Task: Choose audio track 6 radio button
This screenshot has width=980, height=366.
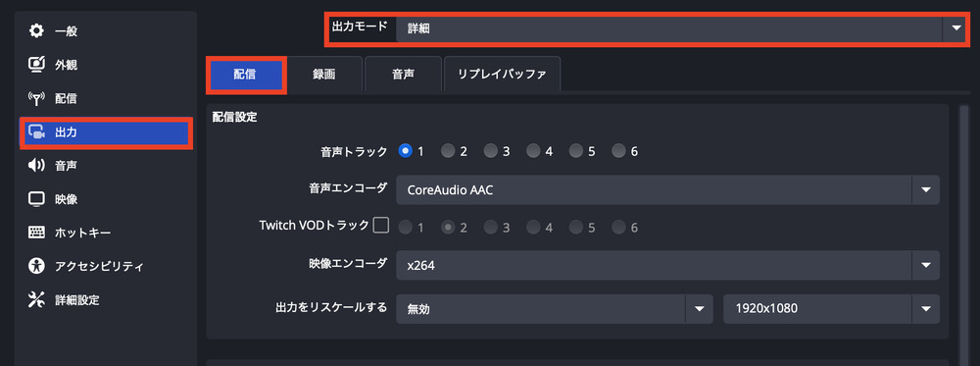Action: tap(618, 151)
